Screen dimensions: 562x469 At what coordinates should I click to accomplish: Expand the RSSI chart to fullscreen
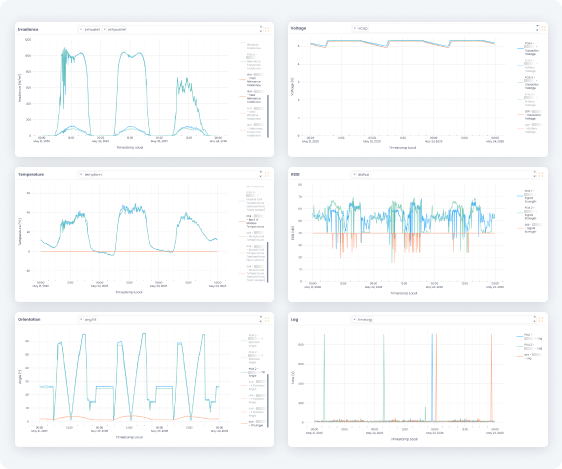pyautogui.click(x=541, y=174)
